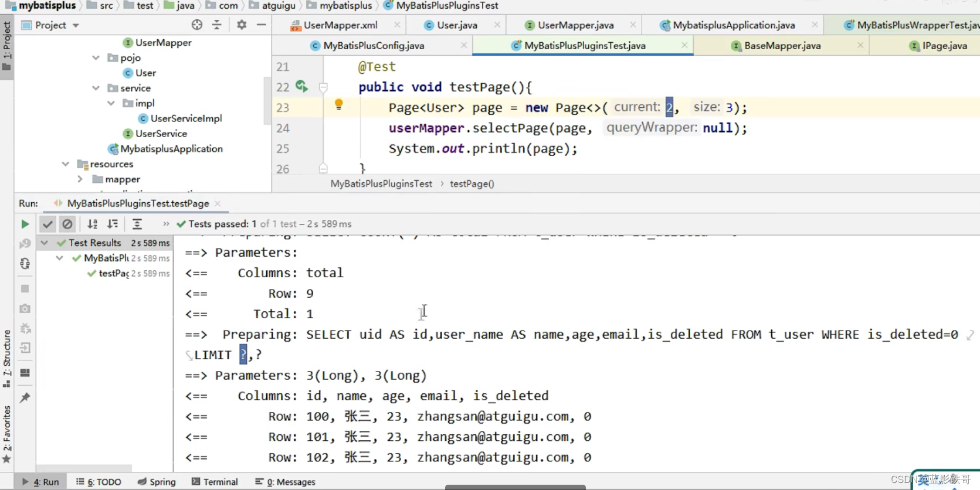
Task: Switch to MyBatisPlusConfig.java tab
Action: pos(367,46)
